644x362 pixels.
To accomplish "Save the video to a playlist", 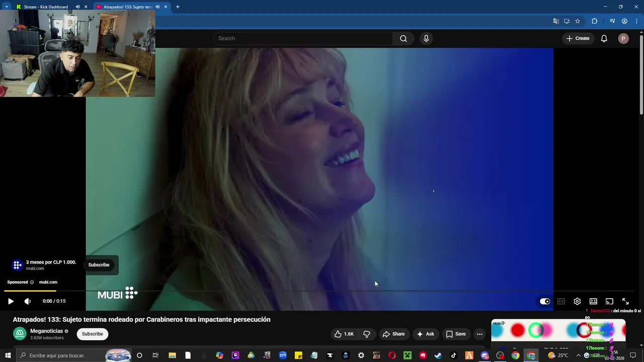I will pyautogui.click(x=456, y=334).
